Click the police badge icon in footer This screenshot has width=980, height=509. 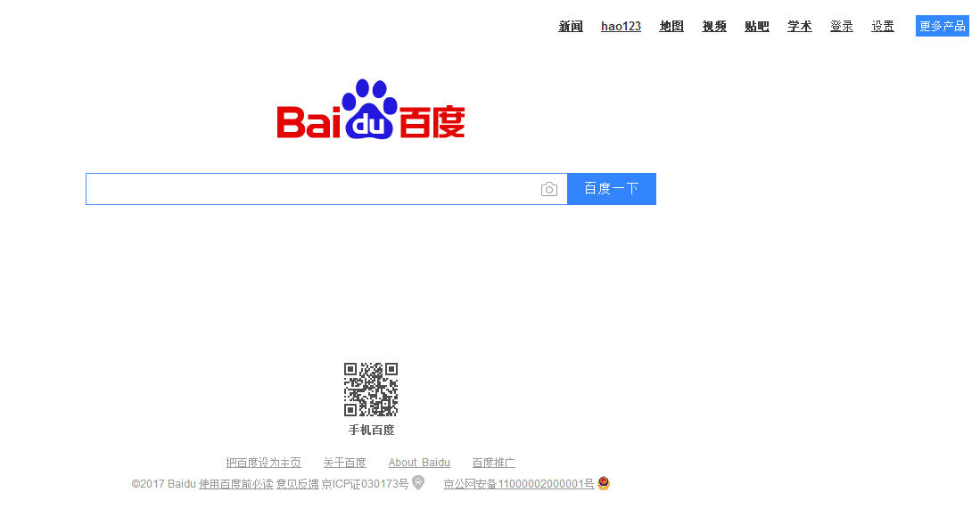pyautogui.click(x=604, y=483)
